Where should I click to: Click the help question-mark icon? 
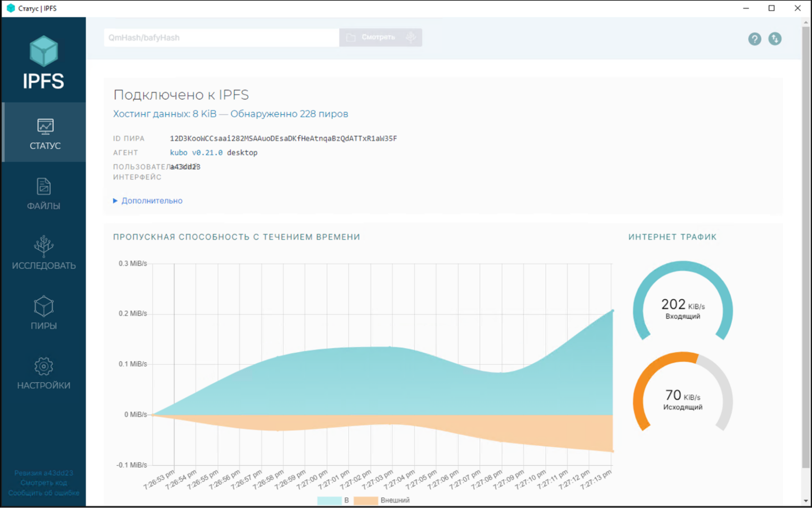tap(754, 39)
